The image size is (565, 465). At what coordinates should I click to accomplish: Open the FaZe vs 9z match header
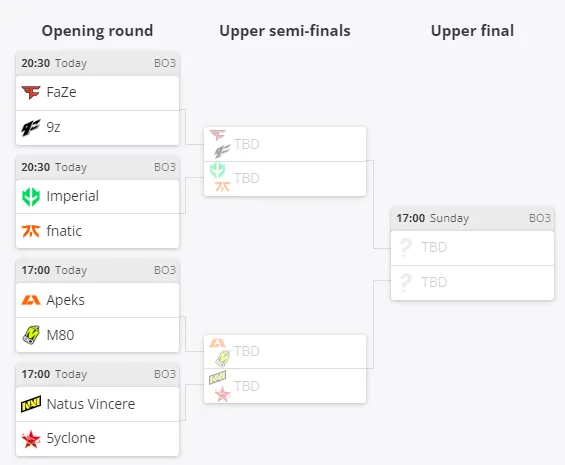97,63
